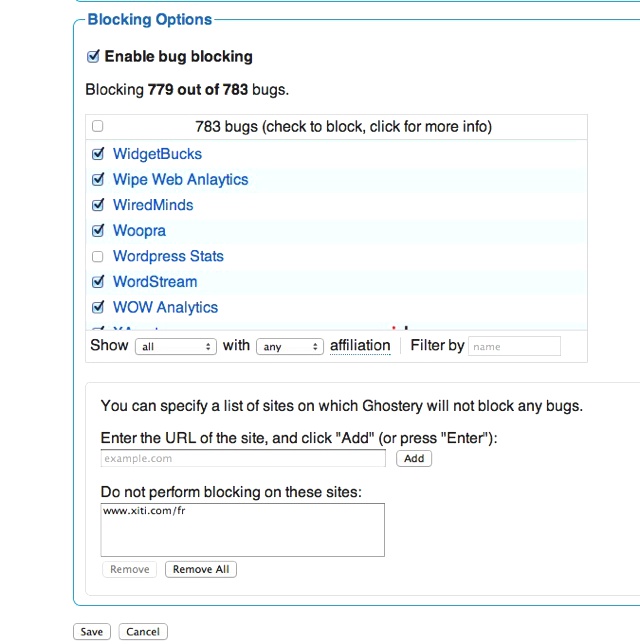Screen dimensions: 640x644
Task: Open the 'any' affiliation dropdown
Action: (289, 346)
